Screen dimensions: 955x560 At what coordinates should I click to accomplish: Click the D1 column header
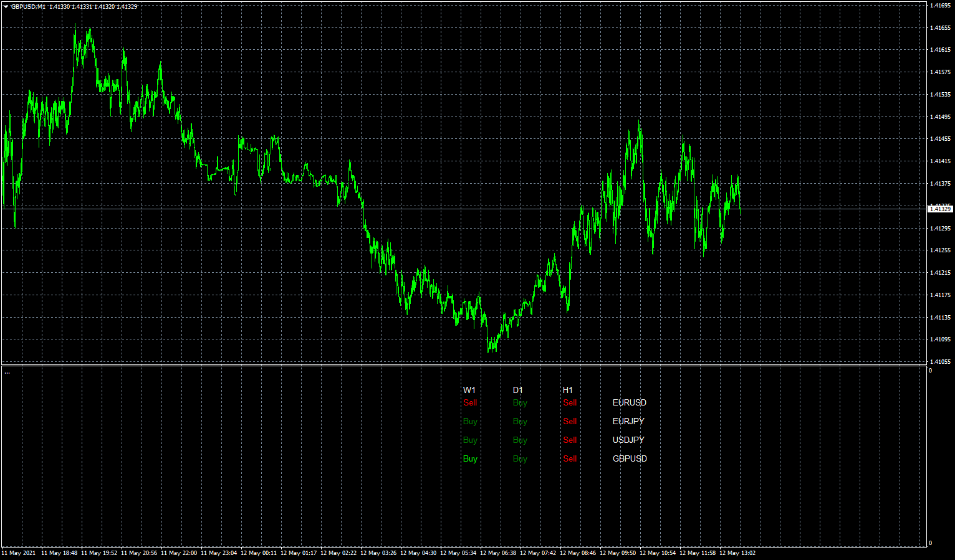pos(517,390)
